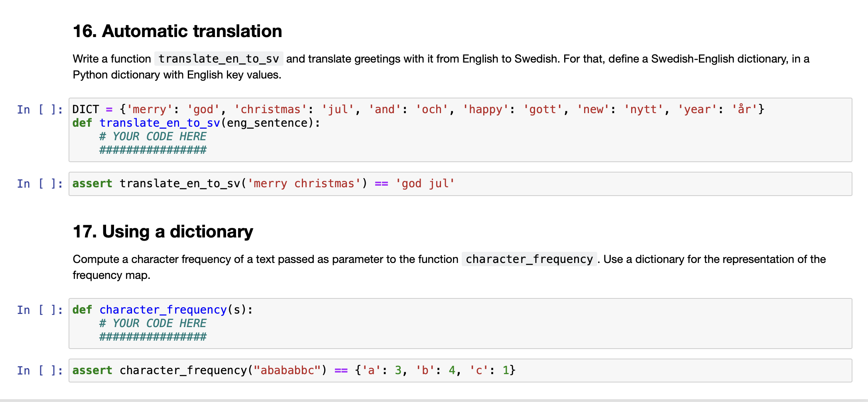Click inside the def character_frequency code cell

(x=460, y=324)
